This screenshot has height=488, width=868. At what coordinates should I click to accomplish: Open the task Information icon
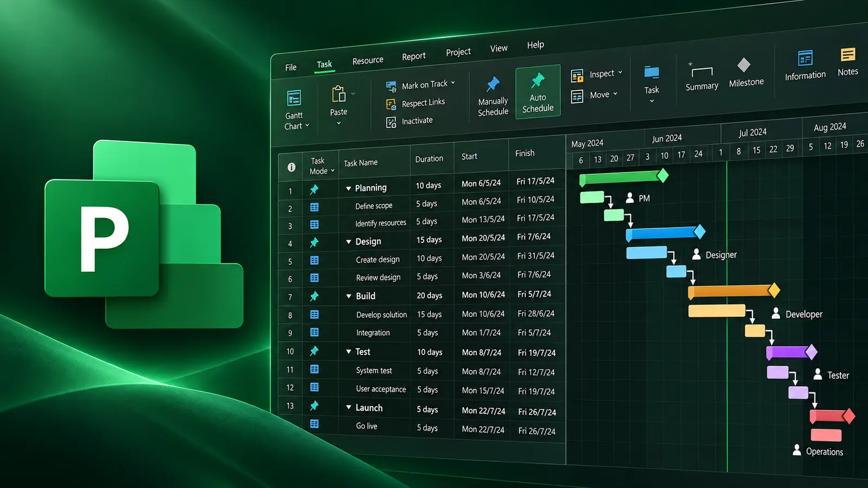click(x=805, y=58)
